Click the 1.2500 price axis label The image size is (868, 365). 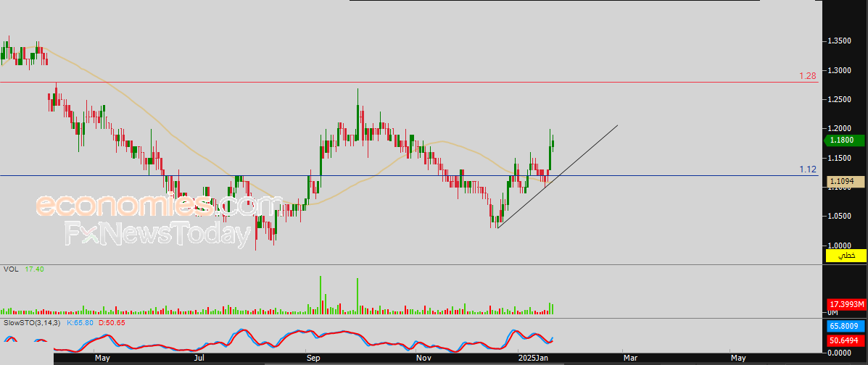(840, 99)
